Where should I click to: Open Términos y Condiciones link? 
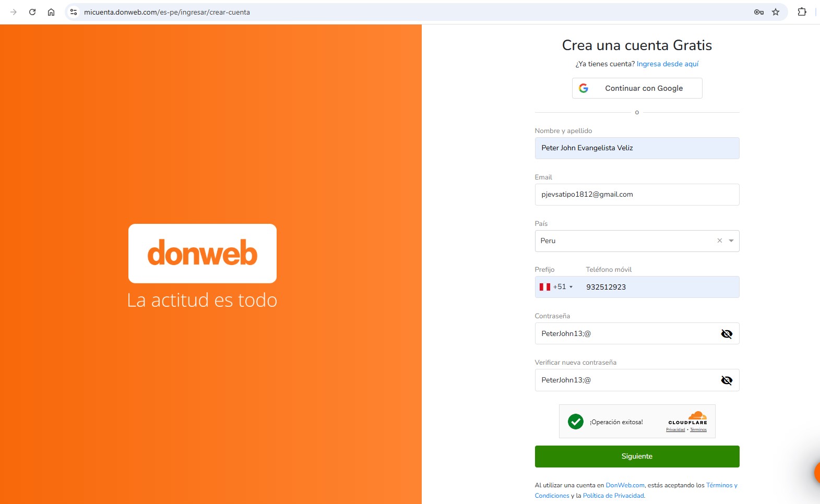point(722,485)
